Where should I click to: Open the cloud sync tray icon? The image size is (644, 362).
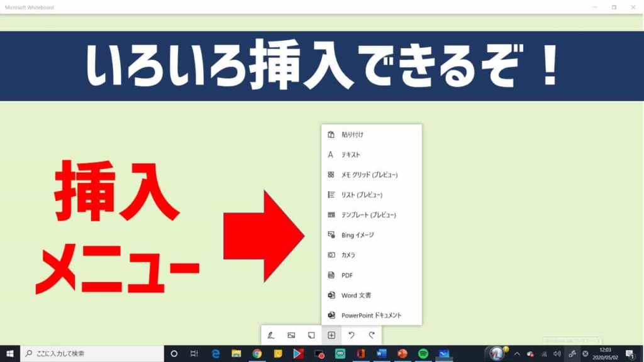[x=530, y=354]
